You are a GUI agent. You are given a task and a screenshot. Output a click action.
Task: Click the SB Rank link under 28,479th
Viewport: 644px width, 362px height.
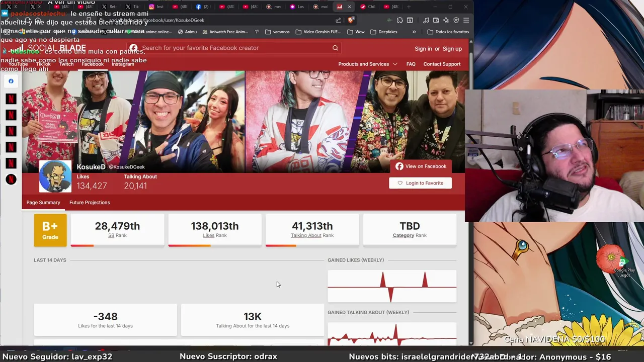click(117, 235)
